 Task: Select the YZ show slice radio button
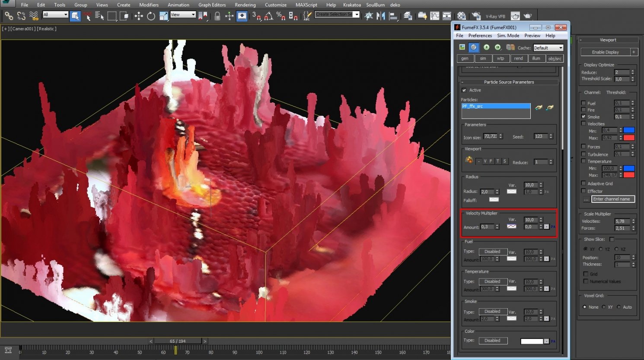coord(601,249)
